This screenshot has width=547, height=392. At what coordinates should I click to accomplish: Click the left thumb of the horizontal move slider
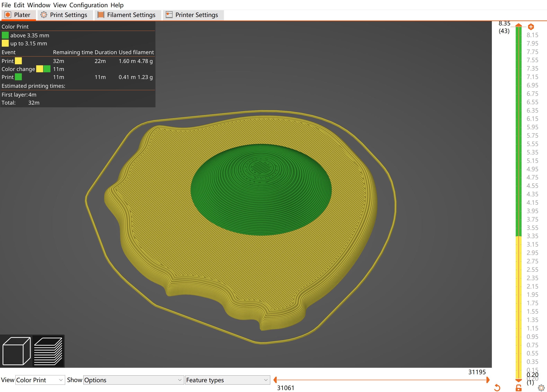tap(275, 380)
